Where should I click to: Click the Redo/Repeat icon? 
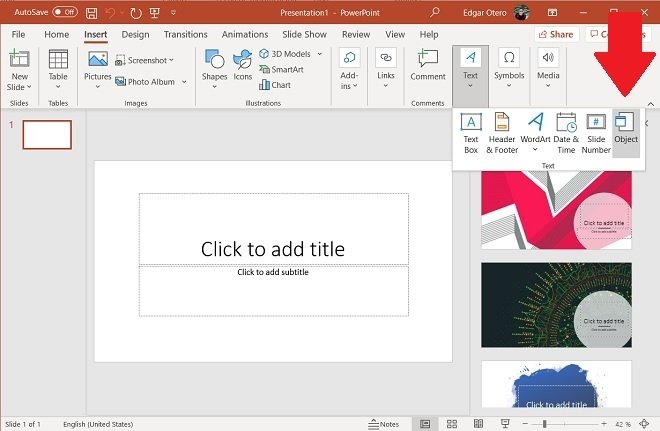click(x=136, y=13)
